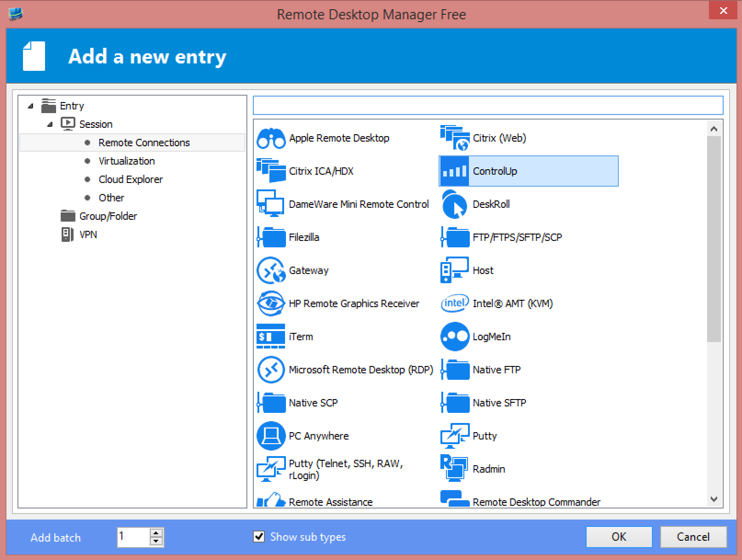The height and width of the screenshot is (560, 742).
Task: Pick the iTerm terminal icon
Action: (x=271, y=337)
